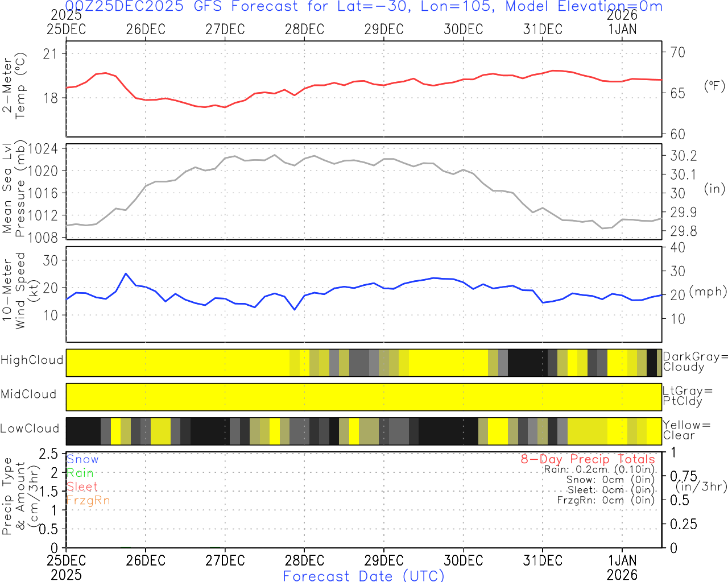This screenshot has height=582, width=728.
Task: Select the orange FrzgRn legend entry
Action: (88, 500)
